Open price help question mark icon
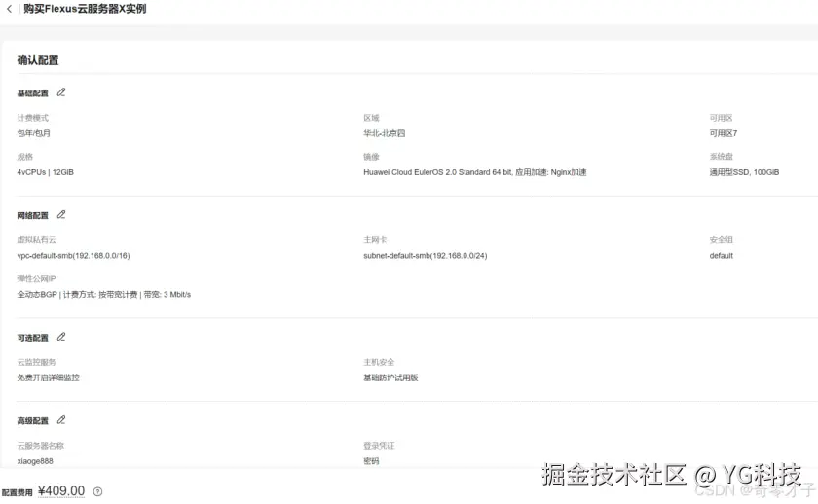 [x=97, y=491]
